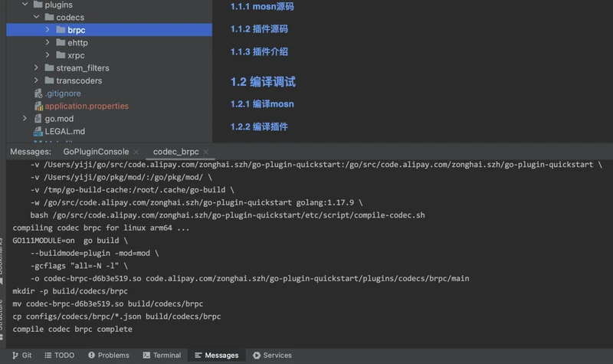
Task: Switch to the codec_brpc tab
Action: tap(176, 152)
